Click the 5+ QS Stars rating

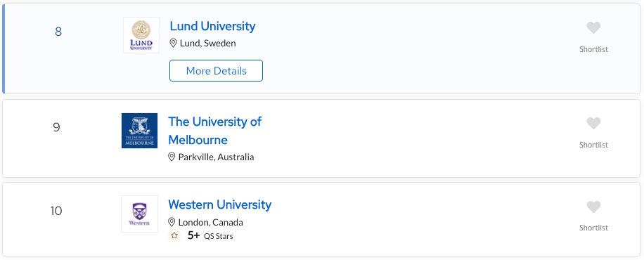coord(210,236)
